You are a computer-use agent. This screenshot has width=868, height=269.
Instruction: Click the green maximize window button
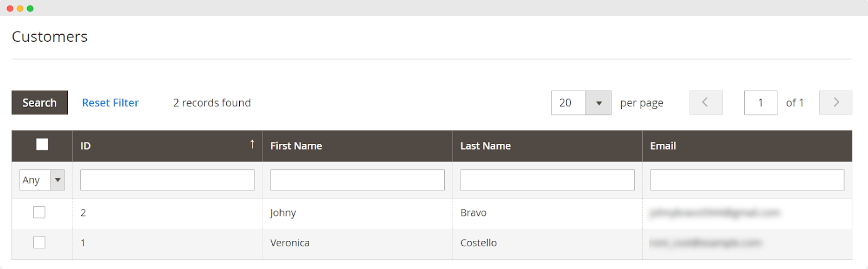point(30,8)
